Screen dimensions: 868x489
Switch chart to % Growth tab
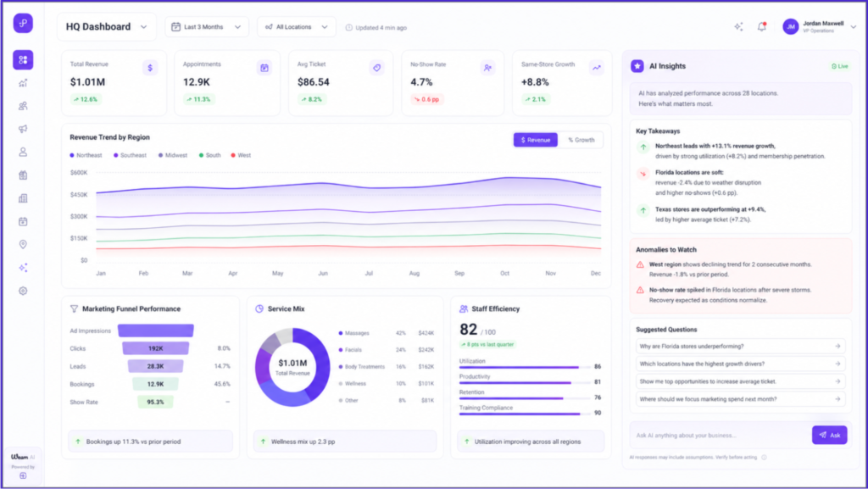click(581, 140)
